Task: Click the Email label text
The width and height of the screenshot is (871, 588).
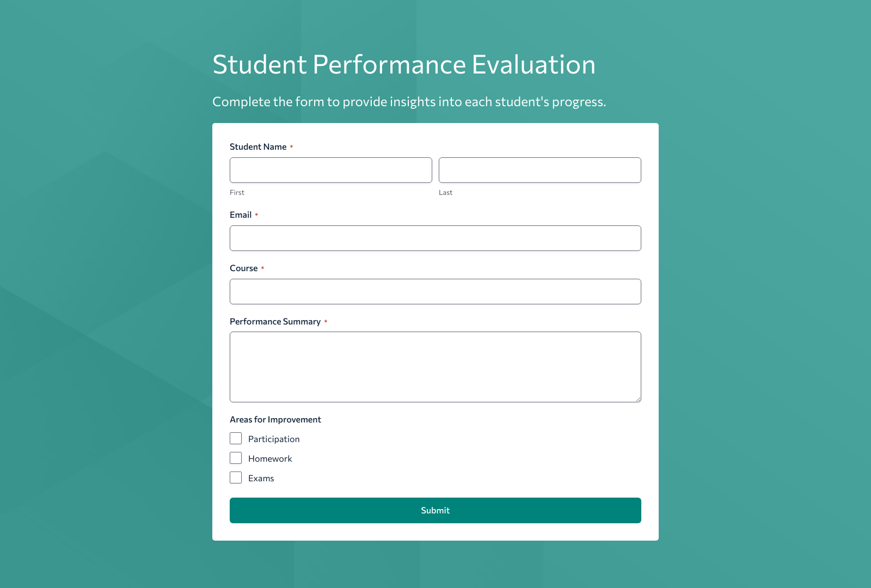Action: [x=240, y=215]
